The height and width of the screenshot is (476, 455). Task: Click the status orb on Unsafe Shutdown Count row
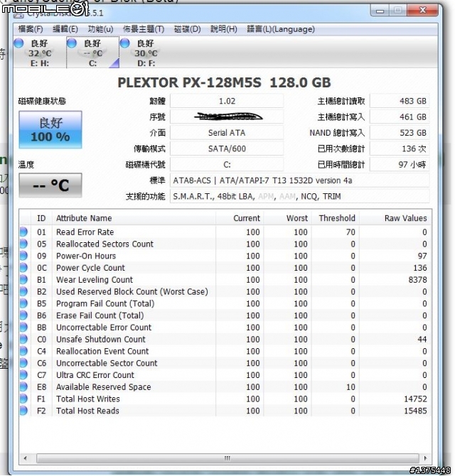point(23,339)
